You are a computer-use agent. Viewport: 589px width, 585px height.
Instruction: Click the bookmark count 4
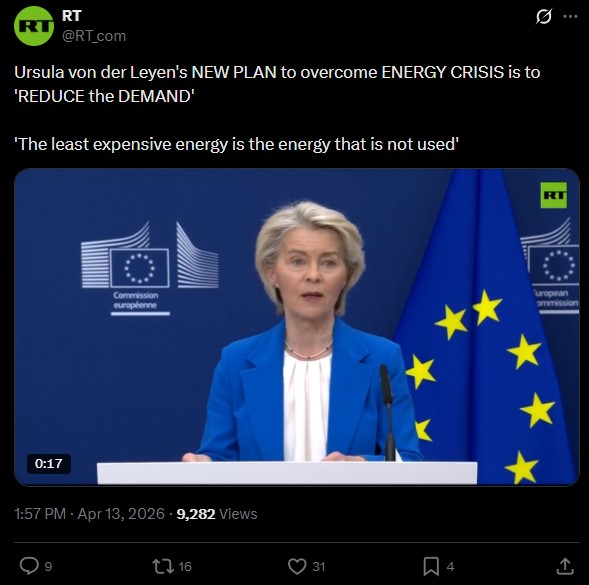tap(450, 567)
